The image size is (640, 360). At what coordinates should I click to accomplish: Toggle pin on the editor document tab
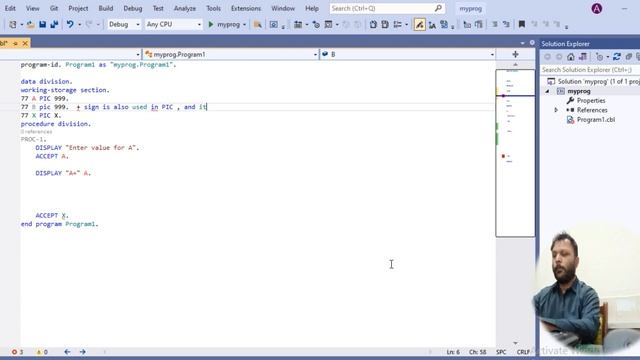(x=15, y=43)
